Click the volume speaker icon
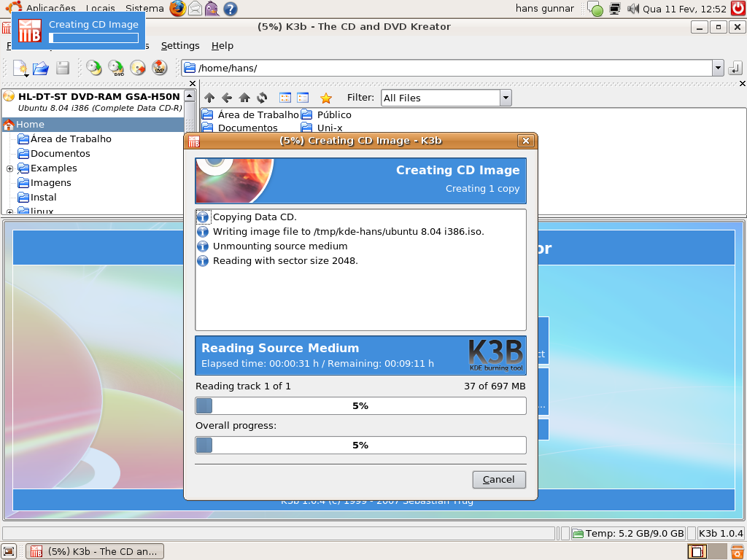The height and width of the screenshot is (560, 747). (x=632, y=8)
